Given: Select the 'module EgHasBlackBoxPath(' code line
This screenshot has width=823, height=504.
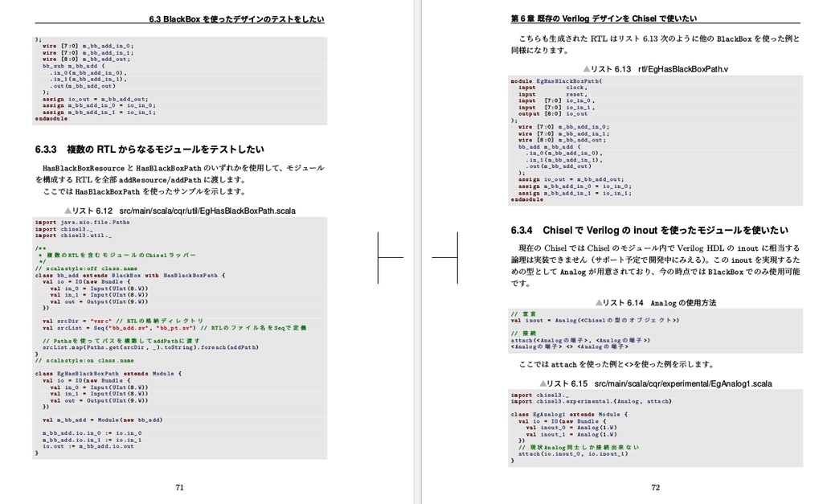Looking at the screenshot, I should pyautogui.click(x=556, y=81).
